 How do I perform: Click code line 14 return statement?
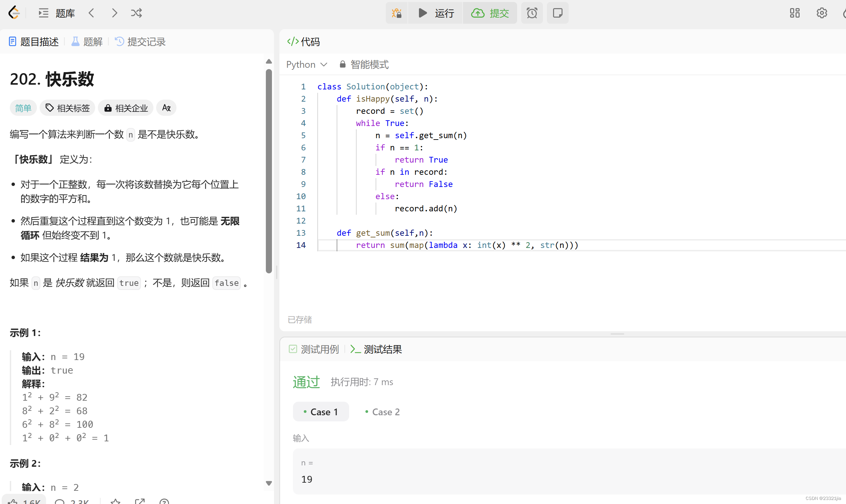pyautogui.click(x=467, y=245)
